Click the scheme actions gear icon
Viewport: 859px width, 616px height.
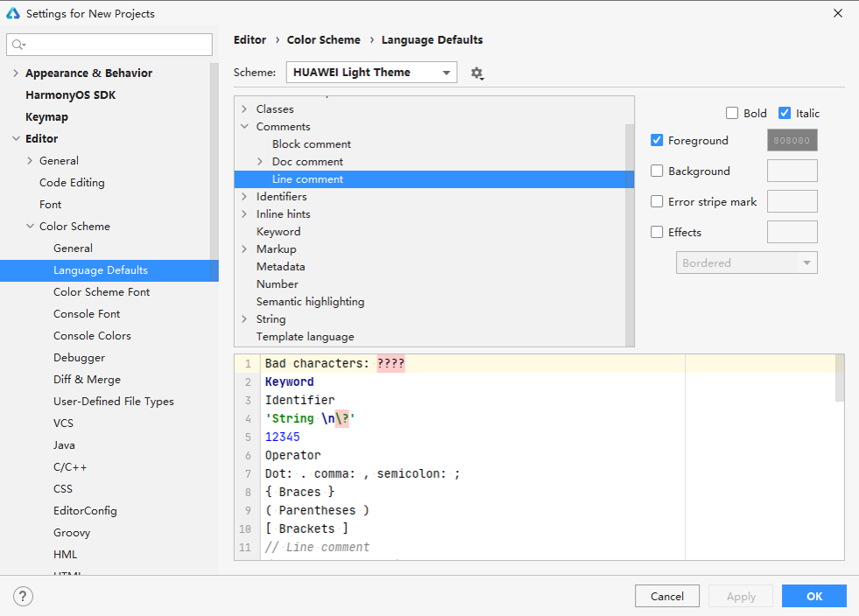tap(477, 73)
